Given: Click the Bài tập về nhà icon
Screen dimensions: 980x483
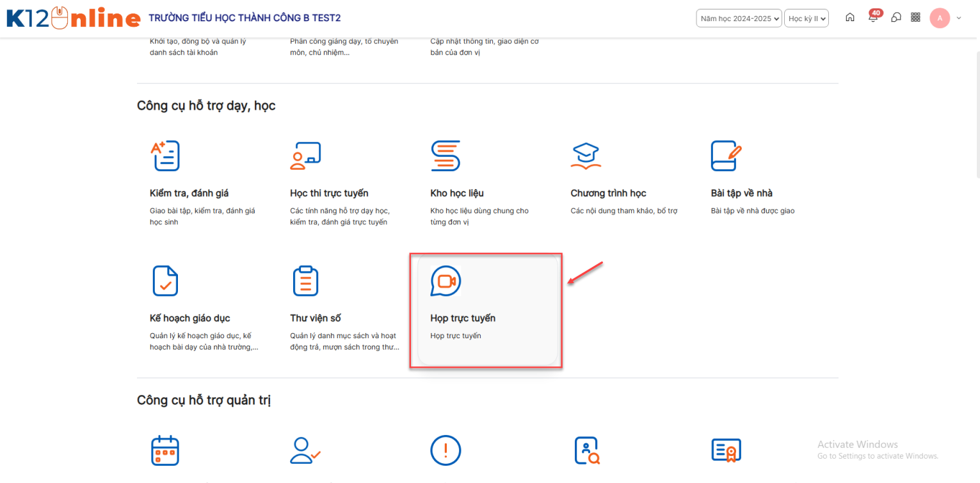Looking at the screenshot, I should click(726, 156).
